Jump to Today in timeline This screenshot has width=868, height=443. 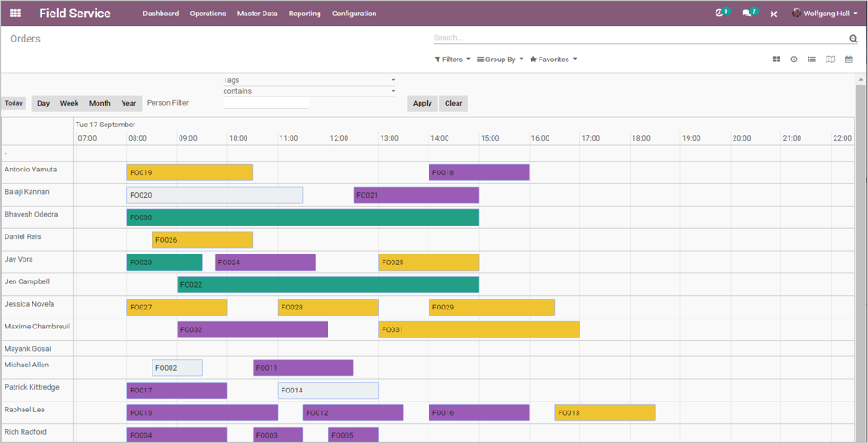coord(14,103)
